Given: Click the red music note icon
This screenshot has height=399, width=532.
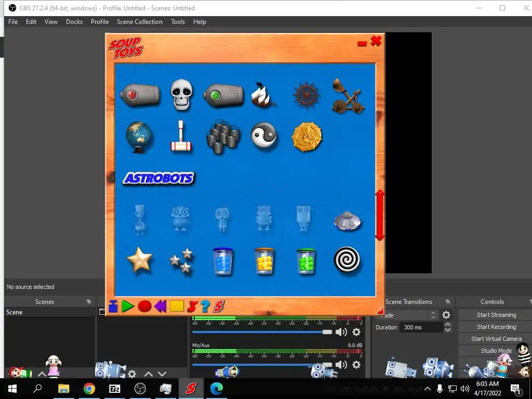Looking at the screenshot, I should tap(192, 307).
